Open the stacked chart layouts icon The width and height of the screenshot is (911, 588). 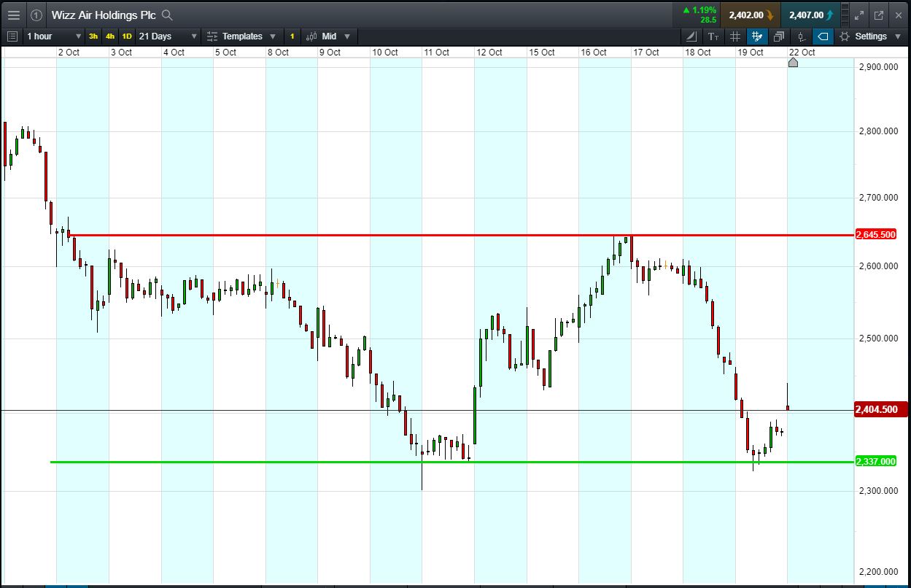(x=778, y=36)
